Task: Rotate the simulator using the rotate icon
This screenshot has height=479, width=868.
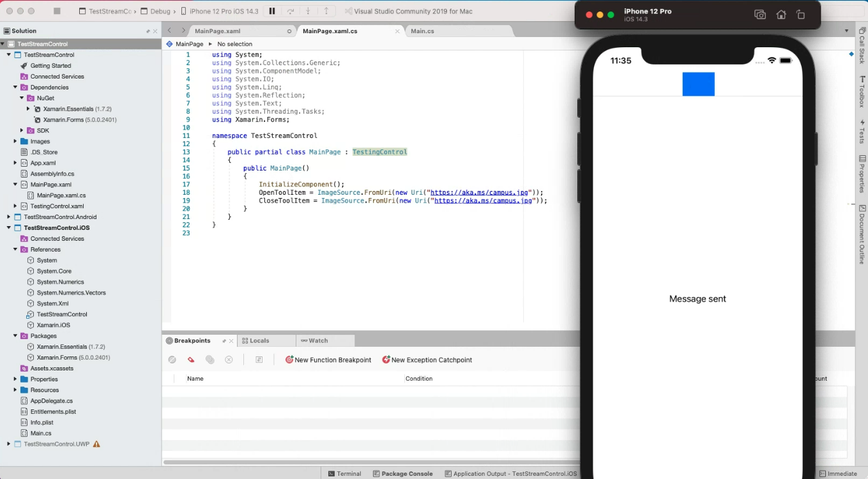Action: click(801, 14)
